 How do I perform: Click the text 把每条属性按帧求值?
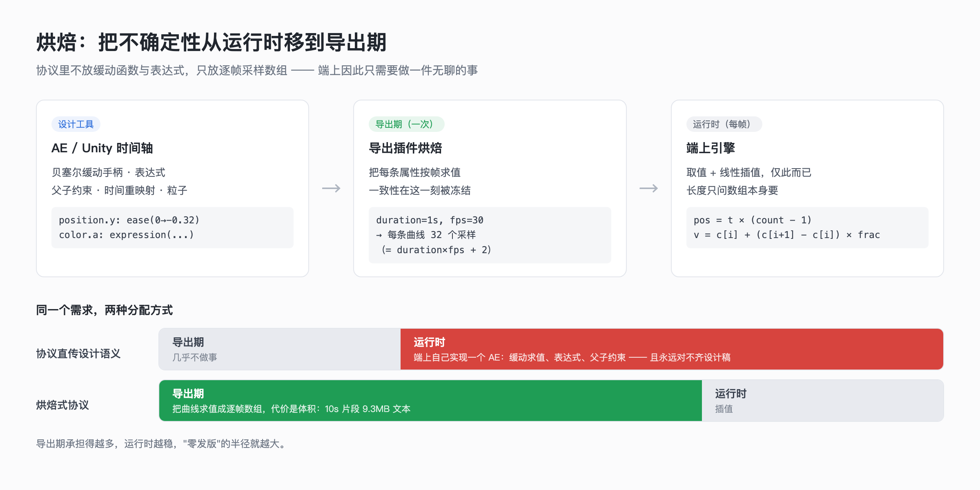[x=414, y=172]
